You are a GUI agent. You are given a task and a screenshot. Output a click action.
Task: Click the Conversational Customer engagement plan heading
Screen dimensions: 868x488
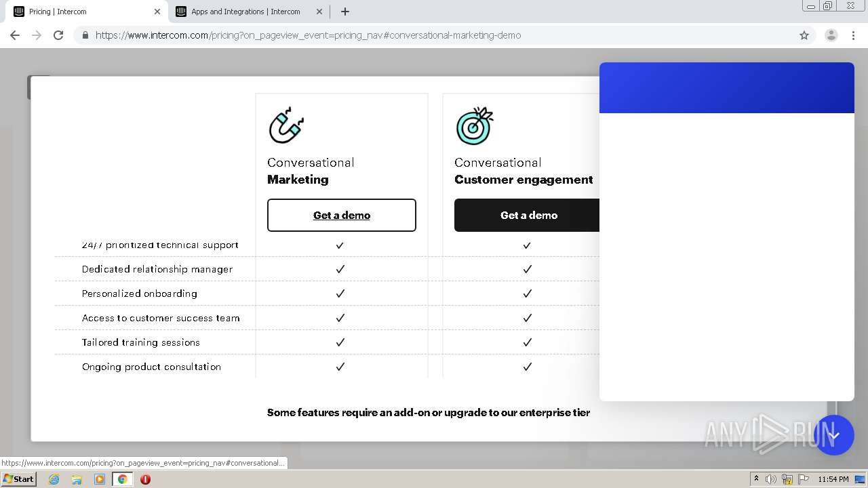click(524, 171)
